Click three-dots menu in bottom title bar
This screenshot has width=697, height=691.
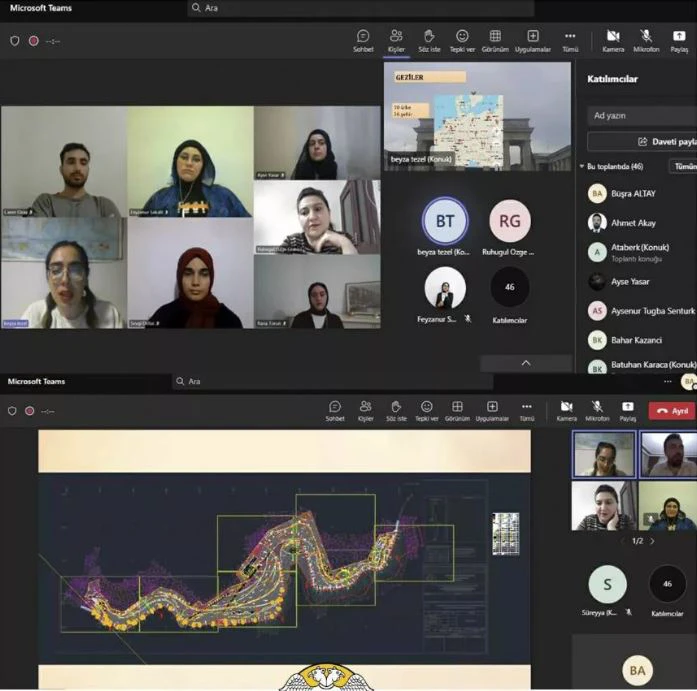(668, 381)
